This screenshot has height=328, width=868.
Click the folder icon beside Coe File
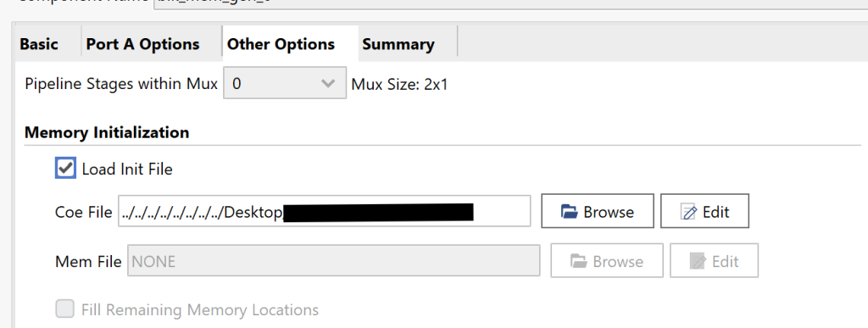click(x=569, y=212)
